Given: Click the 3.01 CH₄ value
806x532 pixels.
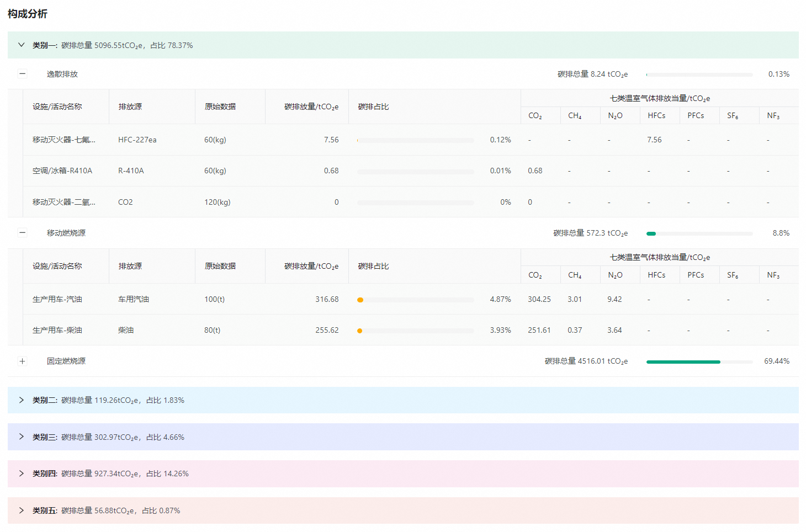Looking at the screenshot, I should 575,299.
